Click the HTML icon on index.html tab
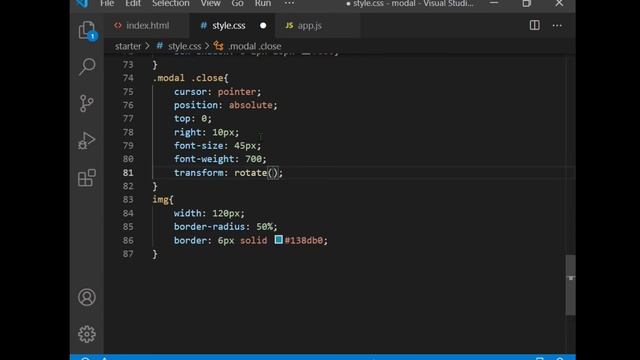Screen dimensions: 640x360 [x=118, y=25]
